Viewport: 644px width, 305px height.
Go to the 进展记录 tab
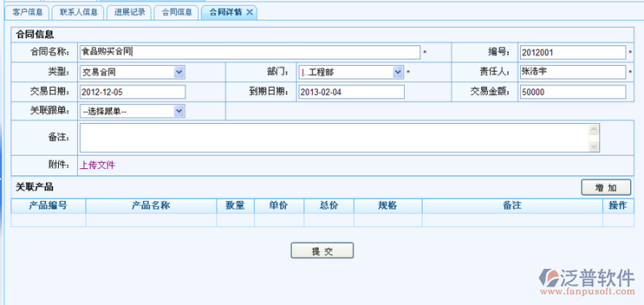tap(129, 12)
